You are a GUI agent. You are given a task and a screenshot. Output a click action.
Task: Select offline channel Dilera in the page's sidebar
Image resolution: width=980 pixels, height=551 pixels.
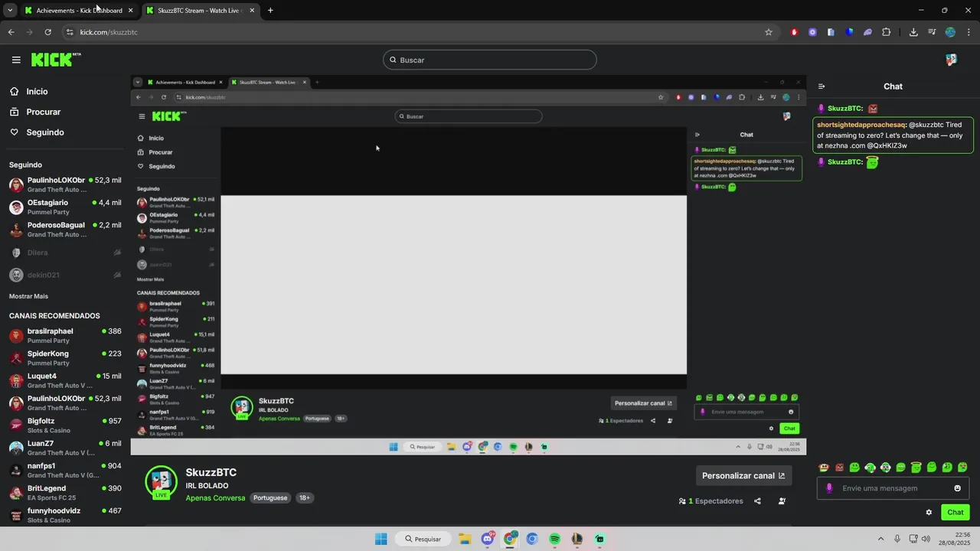point(65,253)
